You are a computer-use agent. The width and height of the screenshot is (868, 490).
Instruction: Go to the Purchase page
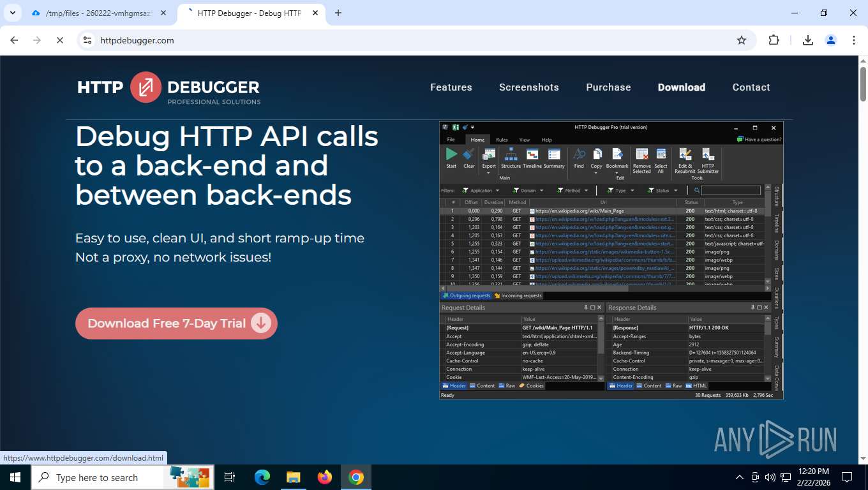tap(608, 87)
